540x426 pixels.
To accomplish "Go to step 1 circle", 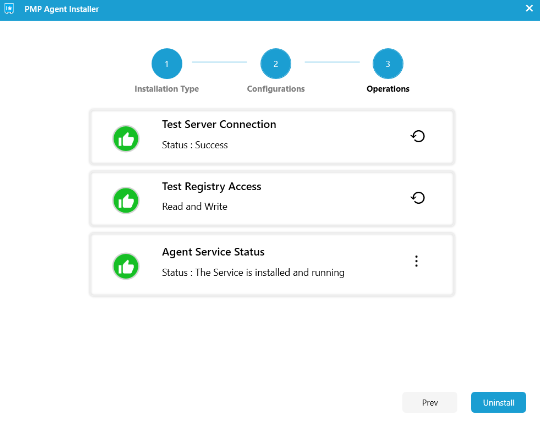I will [167, 64].
